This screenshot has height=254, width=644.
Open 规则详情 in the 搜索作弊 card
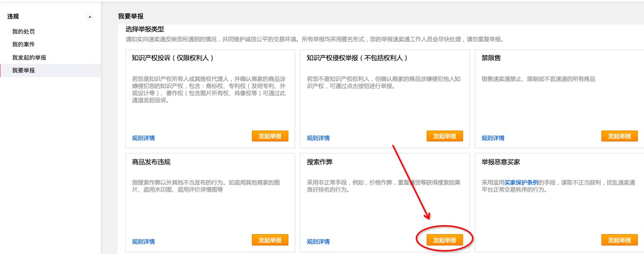point(318,242)
